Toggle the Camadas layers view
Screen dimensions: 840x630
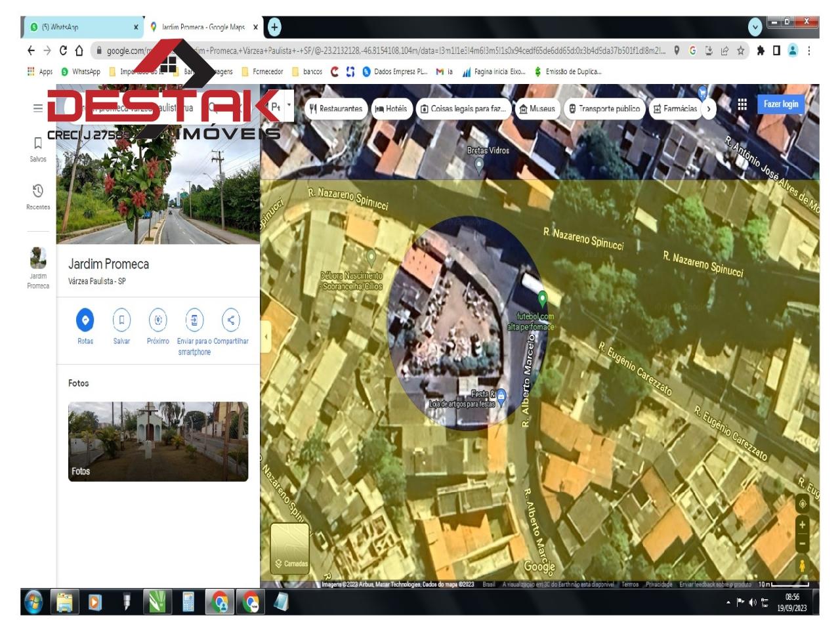point(289,548)
